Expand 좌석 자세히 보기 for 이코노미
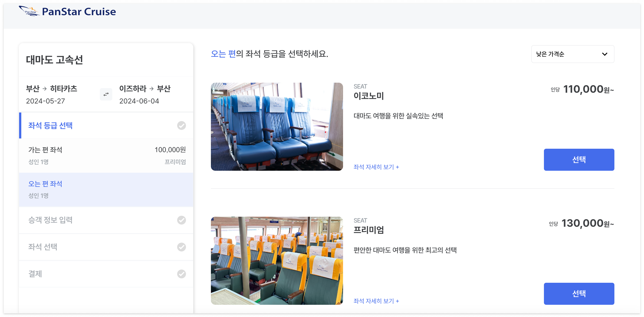The image size is (644, 317). [376, 167]
